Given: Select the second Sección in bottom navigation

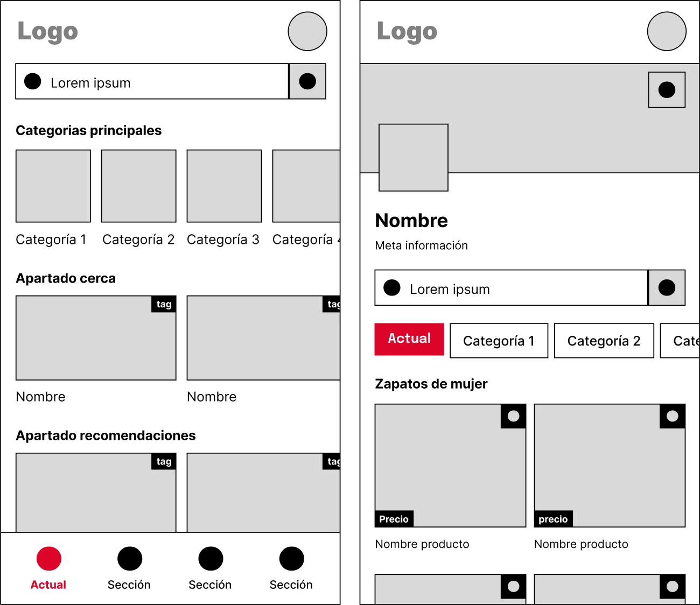Looking at the screenshot, I should click(129, 568).
